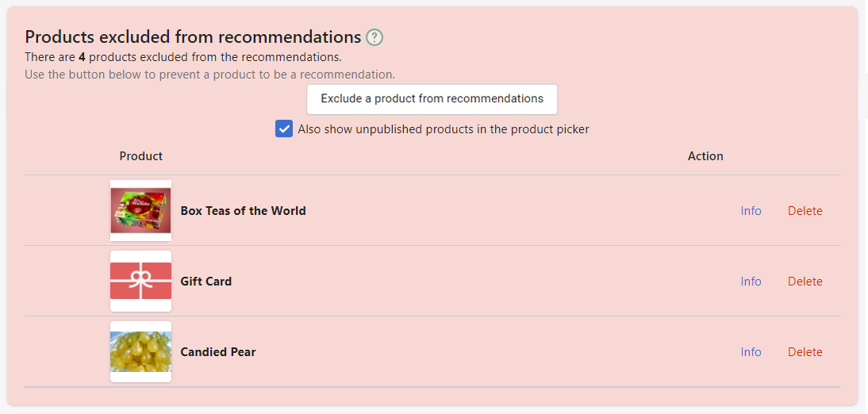Delete the Gift Card exclusion

click(x=805, y=282)
